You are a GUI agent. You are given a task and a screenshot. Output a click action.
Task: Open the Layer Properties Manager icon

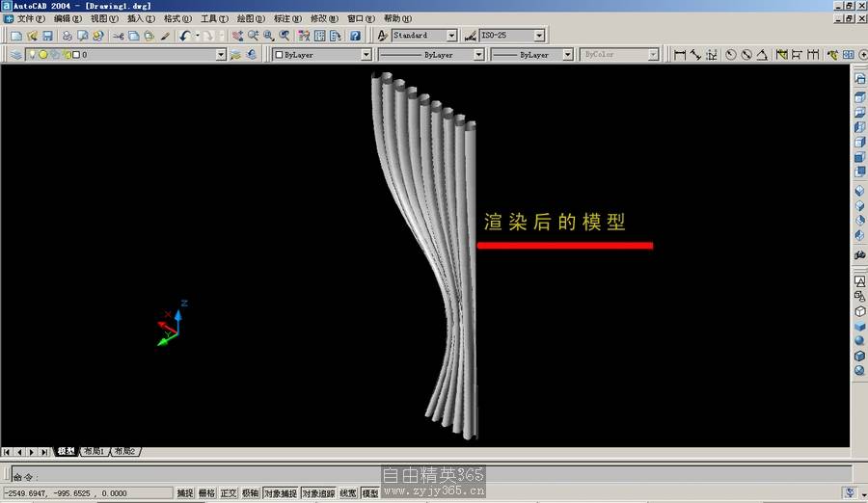[x=16, y=55]
